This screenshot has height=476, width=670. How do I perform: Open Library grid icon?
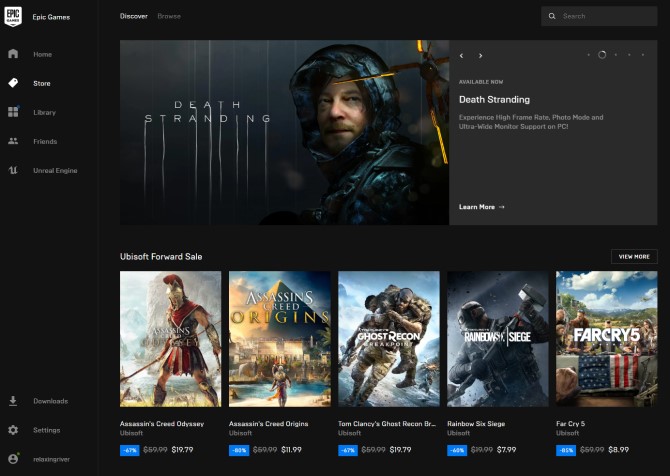pyautogui.click(x=13, y=112)
